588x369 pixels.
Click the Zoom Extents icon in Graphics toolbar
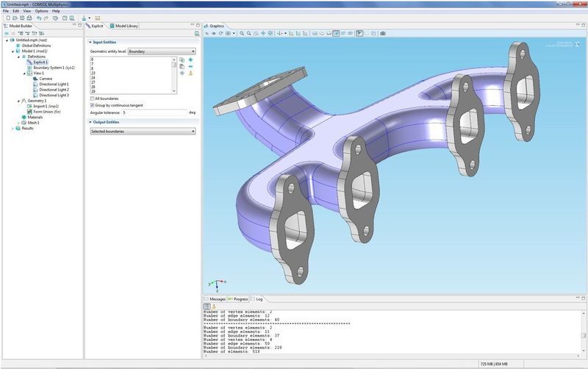[270, 33]
